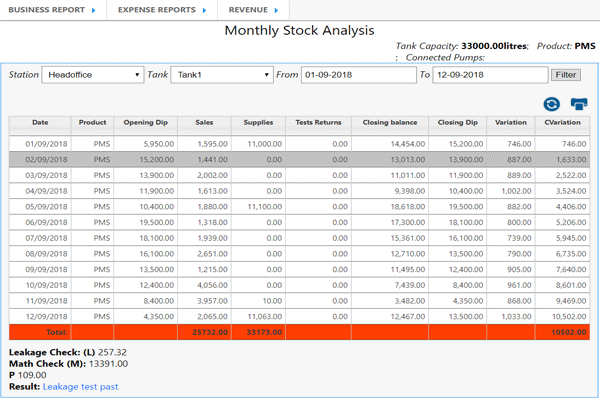Click the 1,441.00 sales value
This screenshot has height=400, width=600.
pos(213,160)
